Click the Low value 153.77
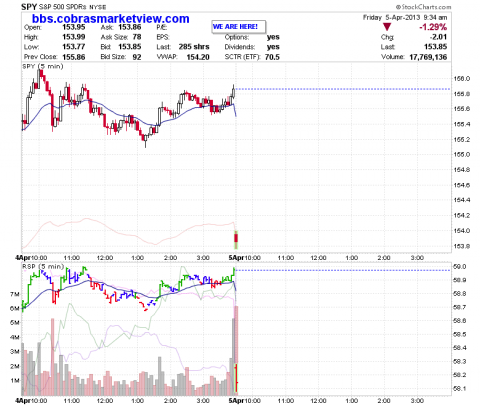Viewport: 480px width, 406px height. (73, 47)
